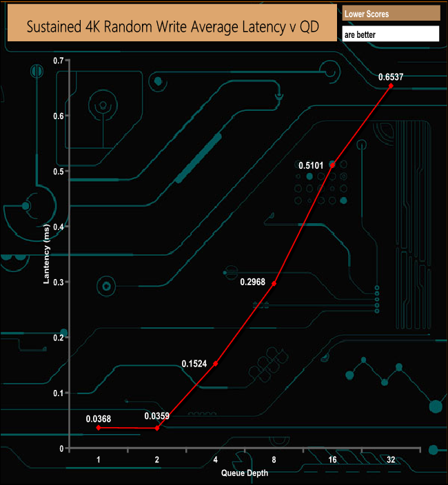
Task: Click the y-axis tick label 0 at the origin
Action: pyautogui.click(x=61, y=448)
